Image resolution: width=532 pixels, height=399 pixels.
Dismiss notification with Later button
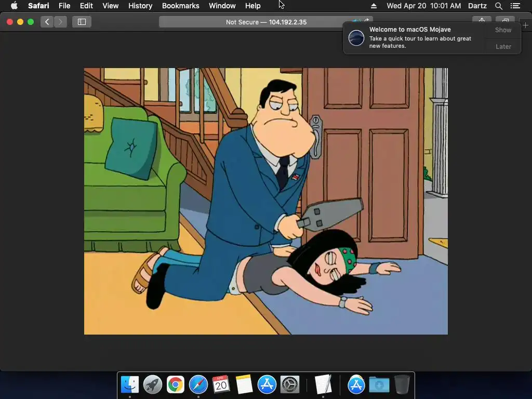click(x=503, y=46)
